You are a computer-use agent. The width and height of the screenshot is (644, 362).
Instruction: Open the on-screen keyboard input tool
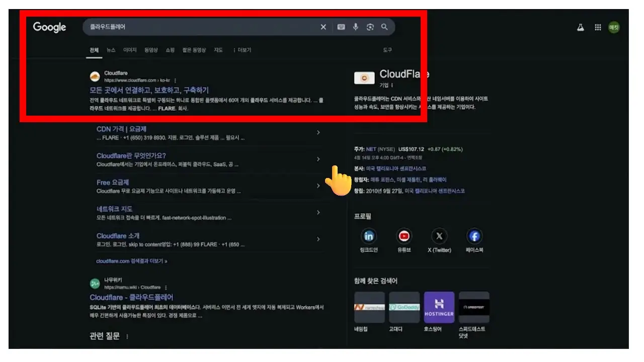[x=341, y=27]
